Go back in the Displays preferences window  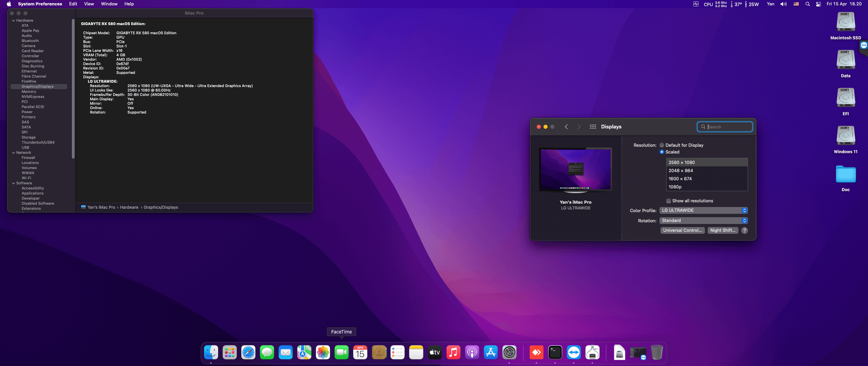pyautogui.click(x=566, y=127)
